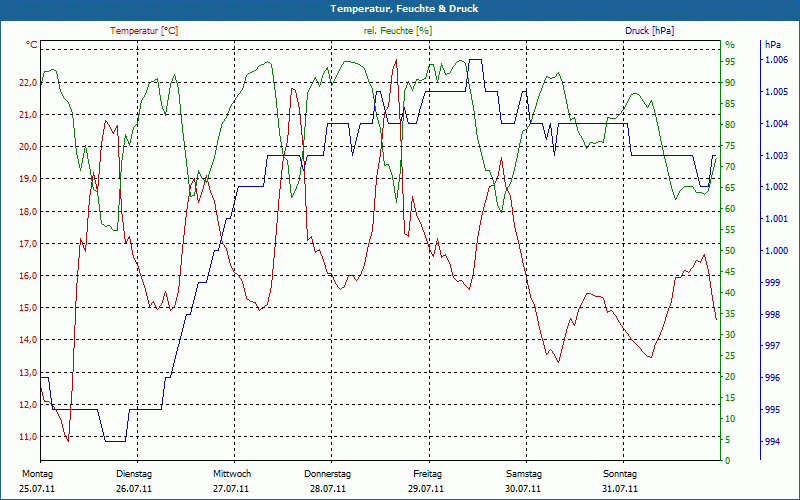Screen dimensions: 800x500
Task: Click the '996' pressure axis value
Action: (773, 378)
